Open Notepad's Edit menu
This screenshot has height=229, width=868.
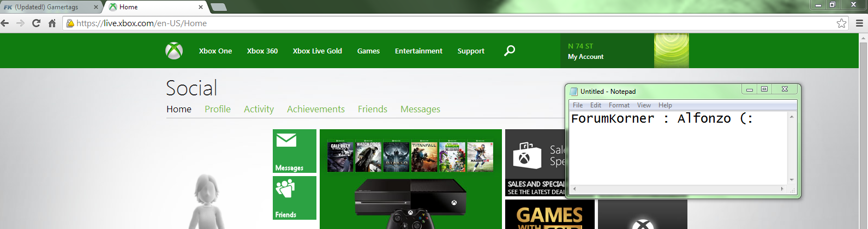click(x=596, y=105)
